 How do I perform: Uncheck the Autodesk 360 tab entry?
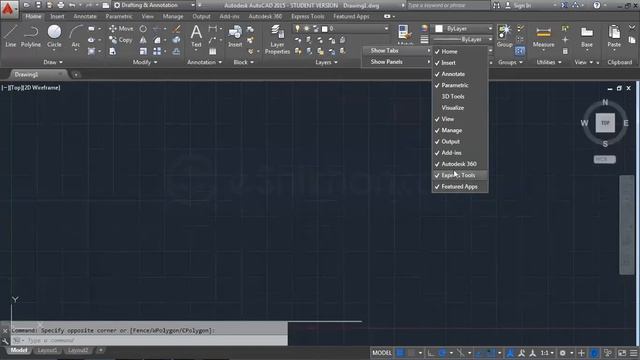[x=460, y=164]
